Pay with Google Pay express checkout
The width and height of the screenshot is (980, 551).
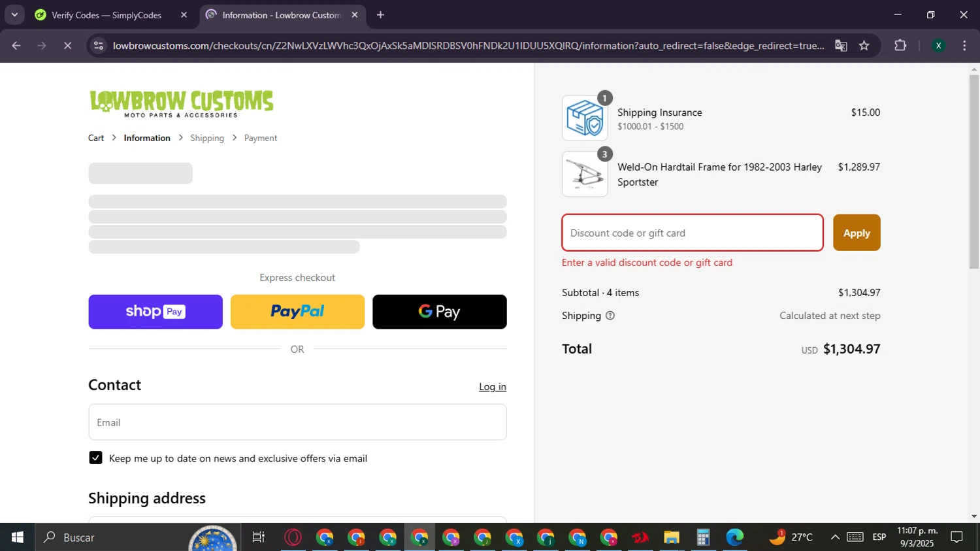click(440, 312)
